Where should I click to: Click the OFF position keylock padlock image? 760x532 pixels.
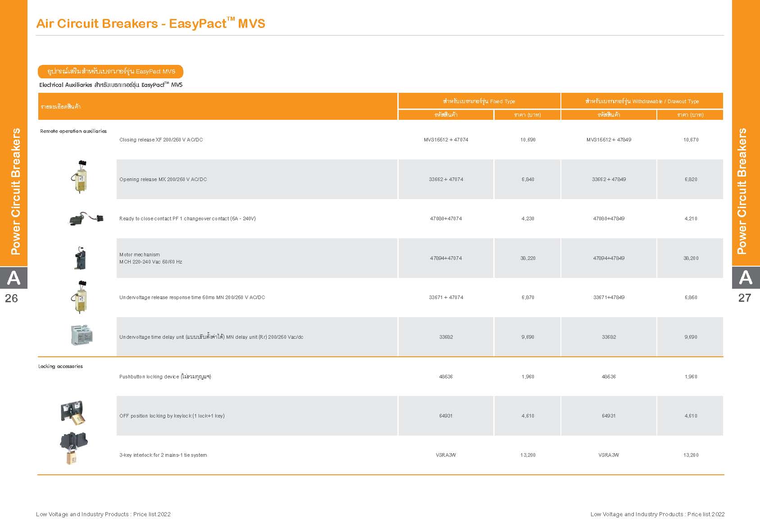[73, 413]
